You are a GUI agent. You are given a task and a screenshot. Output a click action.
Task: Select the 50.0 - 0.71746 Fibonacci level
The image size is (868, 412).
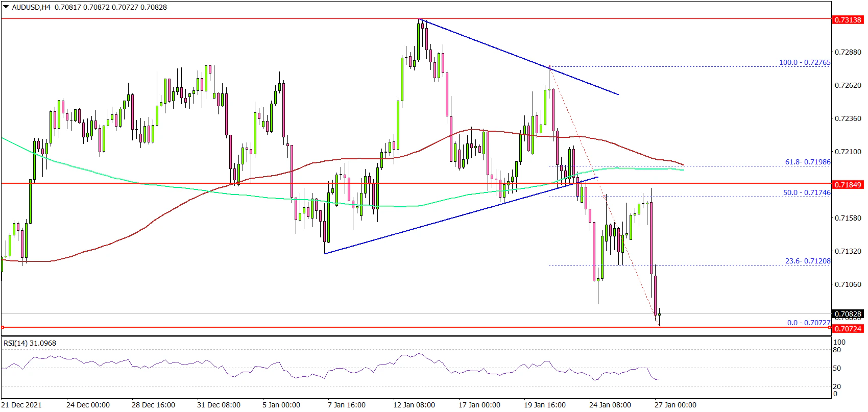(x=806, y=192)
